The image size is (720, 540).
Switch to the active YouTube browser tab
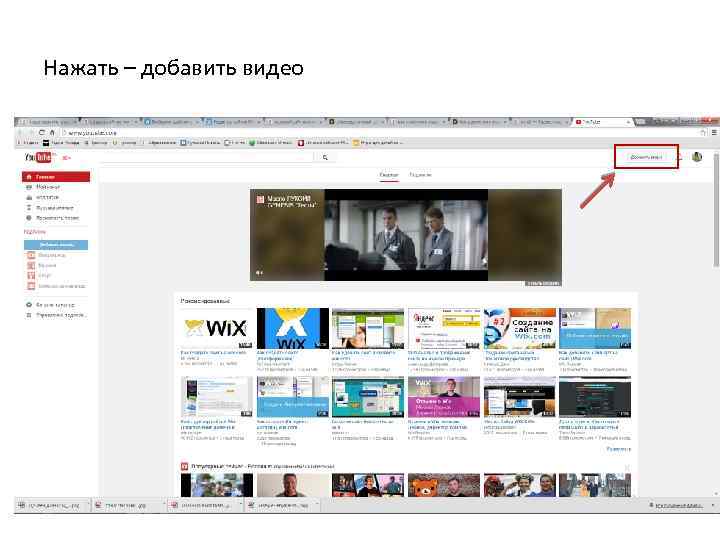[x=602, y=122]
